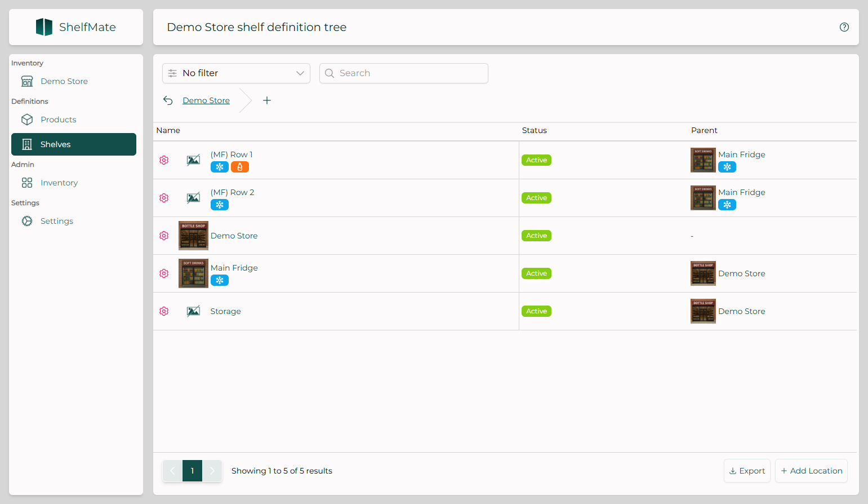The height and width of the screenshot is (504, 868).
Task: Click the plus icon in breadcrumb
Action: pyautogui.click(x=267, y=100)
